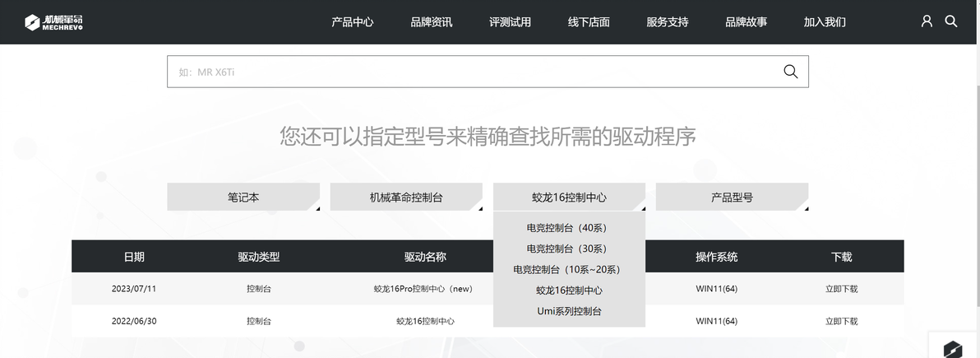Open 服务支持 navigation item
This screenshot has width=980, height=358.
coord(668,22)
